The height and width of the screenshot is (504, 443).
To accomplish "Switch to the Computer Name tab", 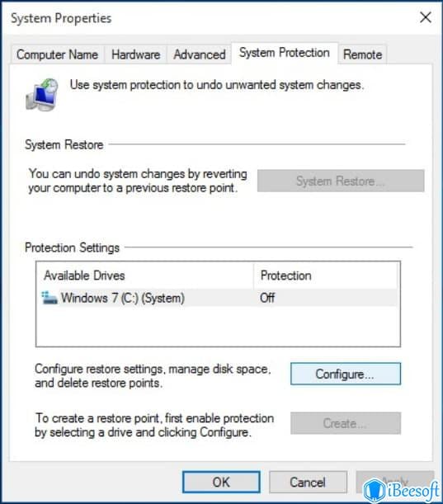I will click(57, 54).
